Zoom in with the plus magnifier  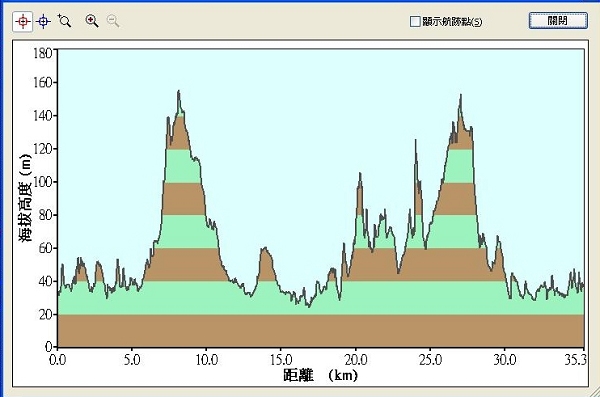(x=92, y=21)
